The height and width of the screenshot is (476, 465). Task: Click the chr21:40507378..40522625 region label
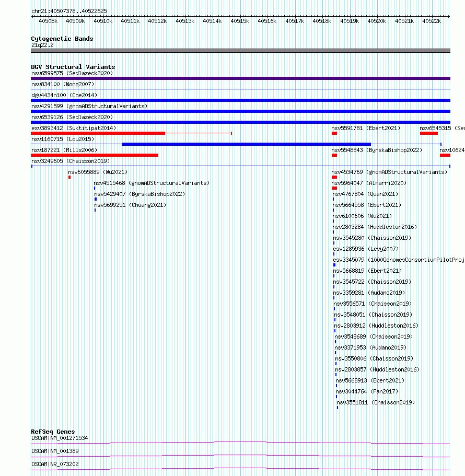pos(69,11)
